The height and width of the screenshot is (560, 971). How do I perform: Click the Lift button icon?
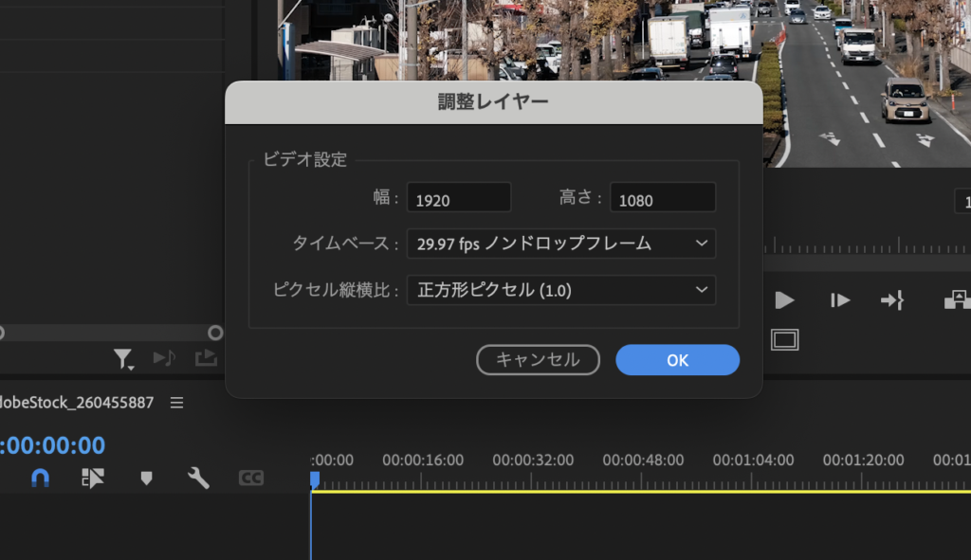(956, 300)
